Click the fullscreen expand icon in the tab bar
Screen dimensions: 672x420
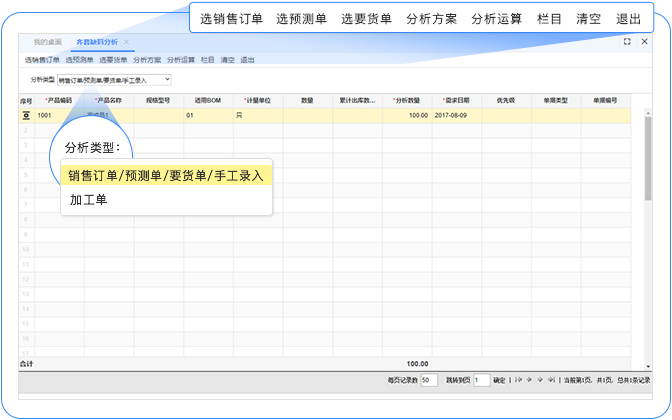627,42
